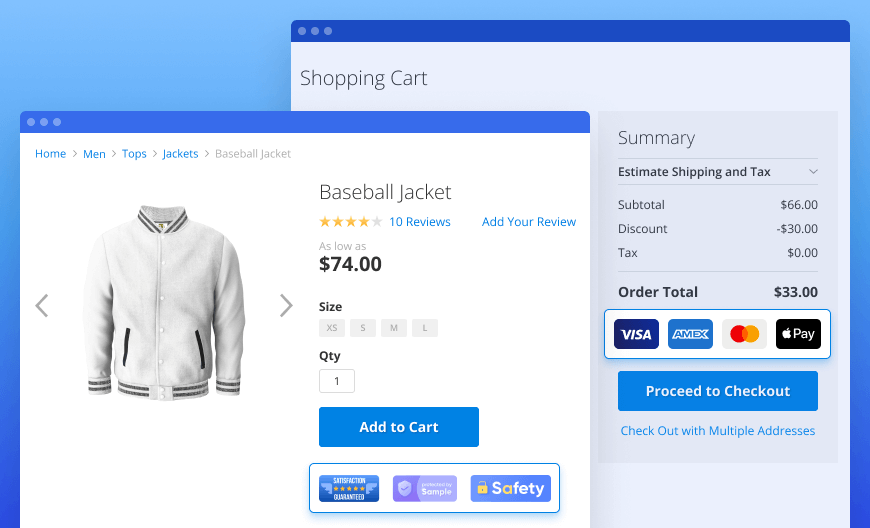The width and height of the screenshot is (870, 528).
Task: Select size XS
Action: (332, 328)
